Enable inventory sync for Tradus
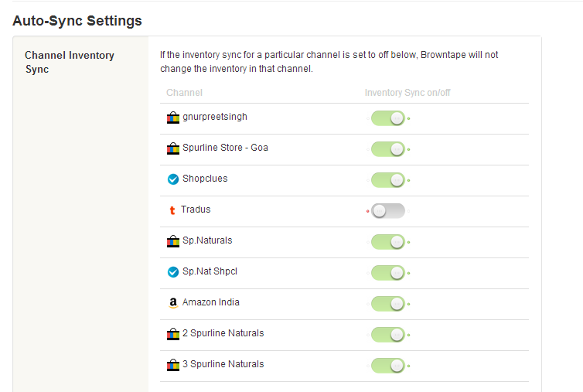The width and height of the screenshot is (583, 392). pos(388,211)
